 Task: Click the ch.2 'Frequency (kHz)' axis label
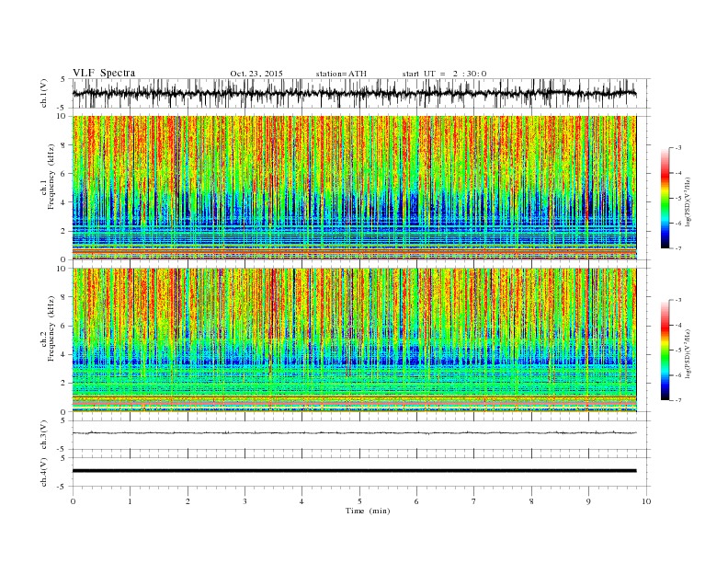point(51,329)
